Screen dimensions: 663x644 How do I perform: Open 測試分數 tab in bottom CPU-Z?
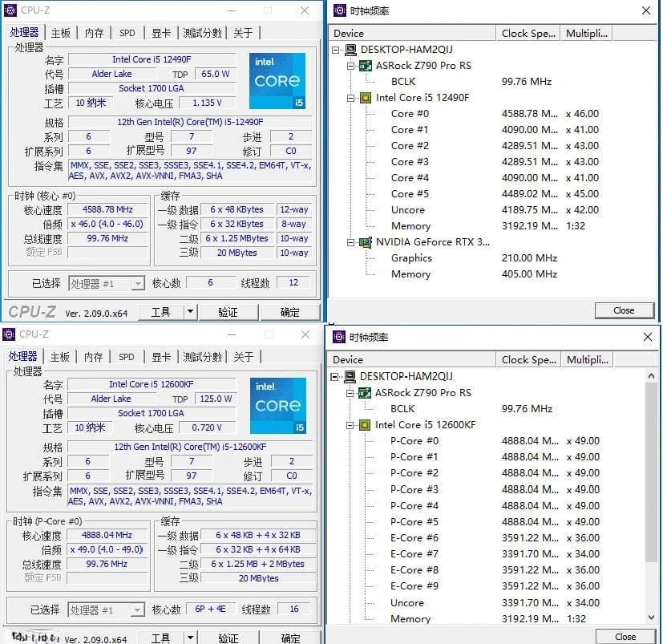pyautogui.click(x=202, y=357)
